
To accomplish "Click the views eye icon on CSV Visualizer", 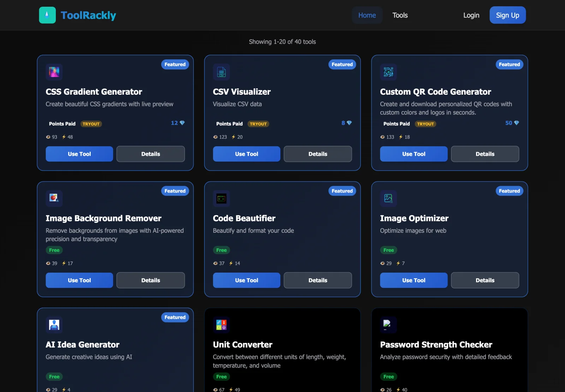I will pyautogui.click(x=215, y=137).
